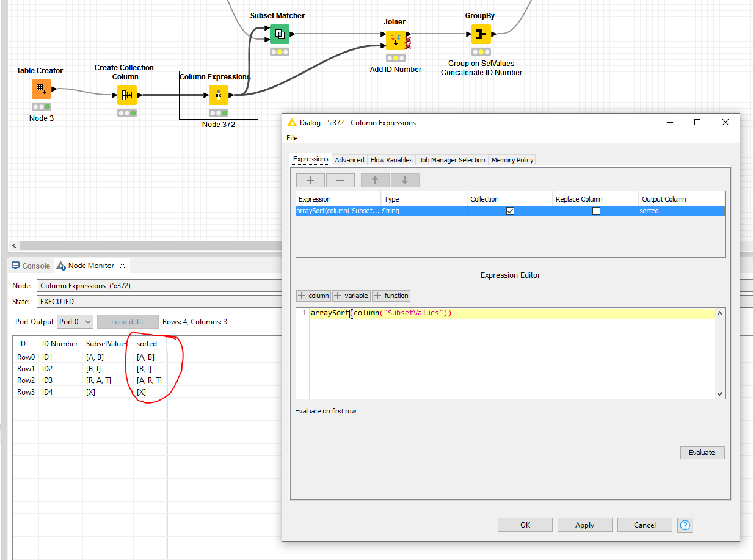This screenshot has width=753, height=560.
Task: Open dialog help question mark icon
Action: pyautogui.click(x=685, y=525)
